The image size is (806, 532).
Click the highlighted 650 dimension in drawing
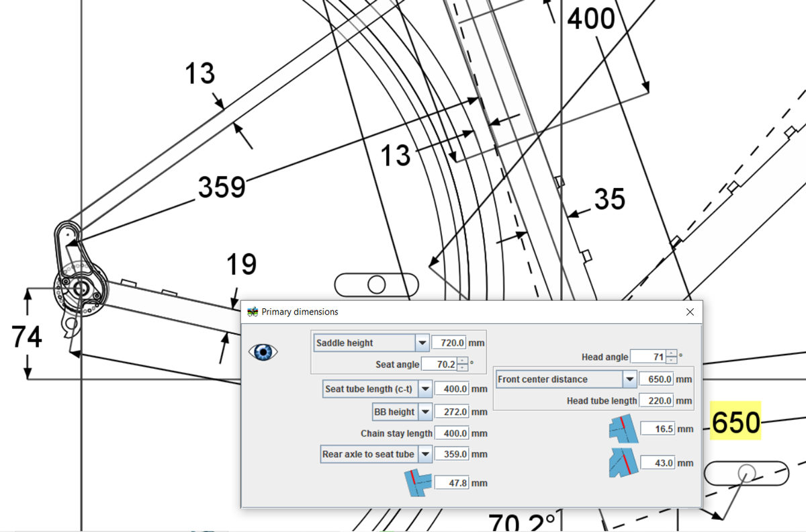735,423
